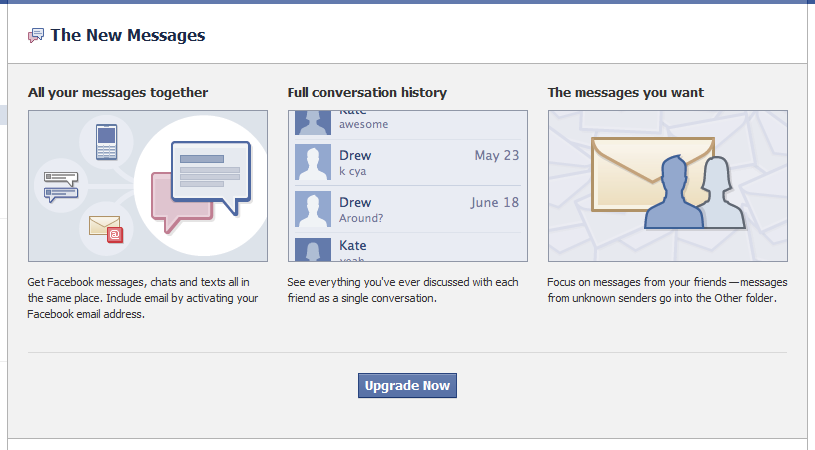The height and width of the screenshot is (450, 815).
Task: Click the blue male silhouette icon
Action: (675, 192)
